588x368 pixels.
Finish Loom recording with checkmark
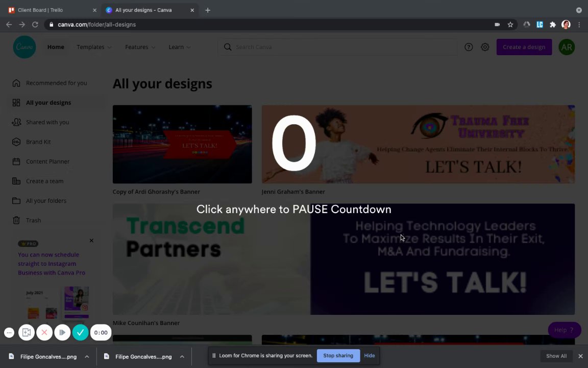(80, 332)
